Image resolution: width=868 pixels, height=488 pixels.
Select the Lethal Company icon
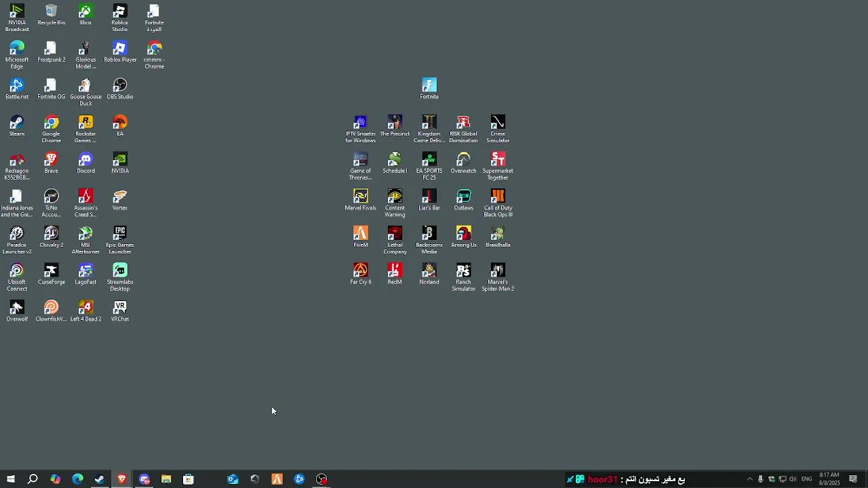[x=395, y=241]
